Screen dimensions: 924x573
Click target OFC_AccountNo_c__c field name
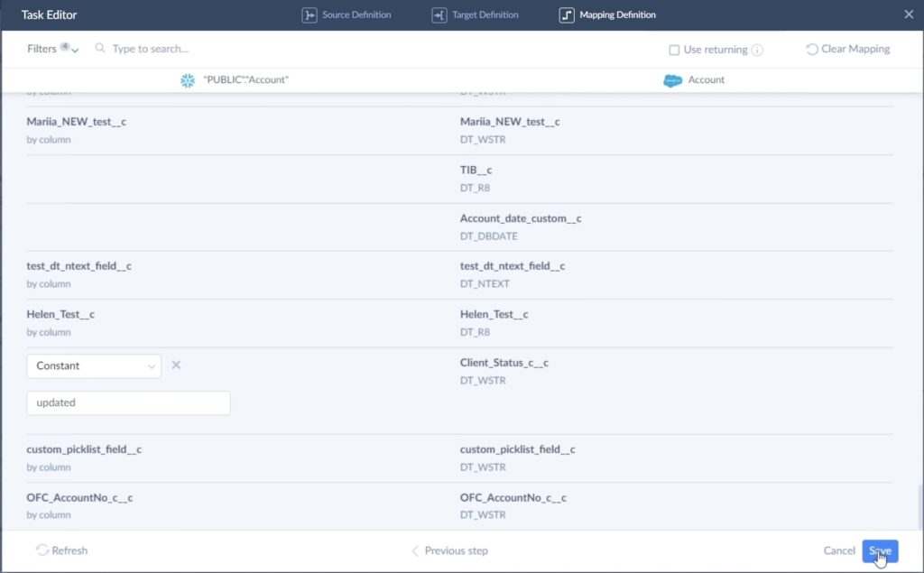pos(513,497)
